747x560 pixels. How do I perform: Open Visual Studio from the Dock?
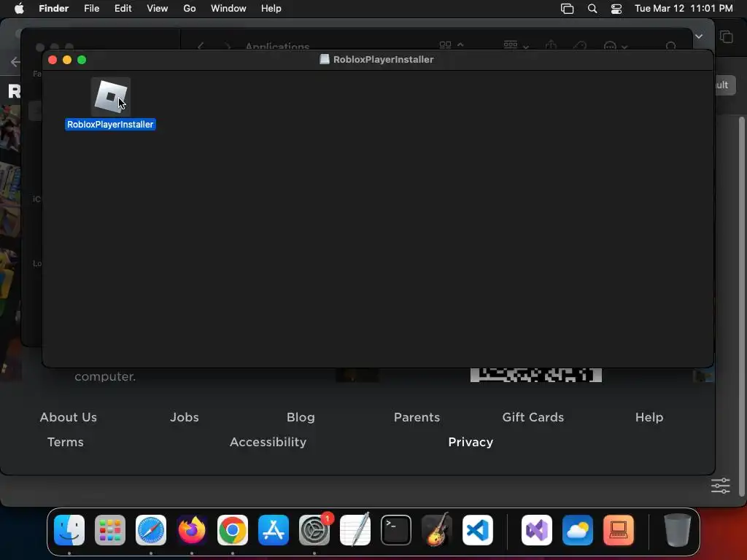tap(537, 530)
